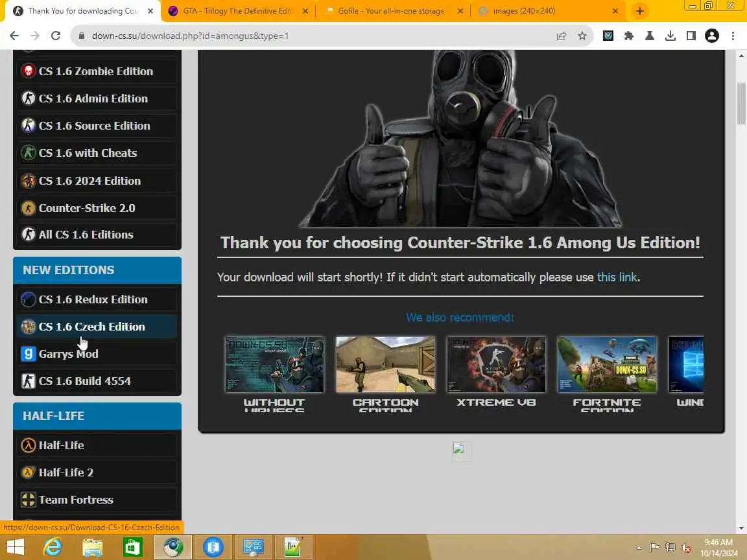Image resolution: width=747 pixels, height=560 pixels.
Task: Click the Half-Life 2 orange icon
Action: pos(28,472)
